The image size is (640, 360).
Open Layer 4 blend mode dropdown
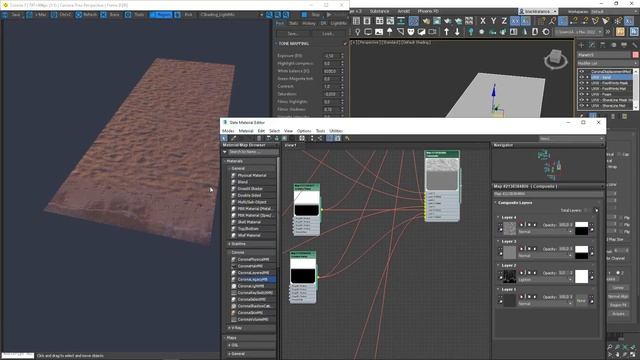(545, 232)
